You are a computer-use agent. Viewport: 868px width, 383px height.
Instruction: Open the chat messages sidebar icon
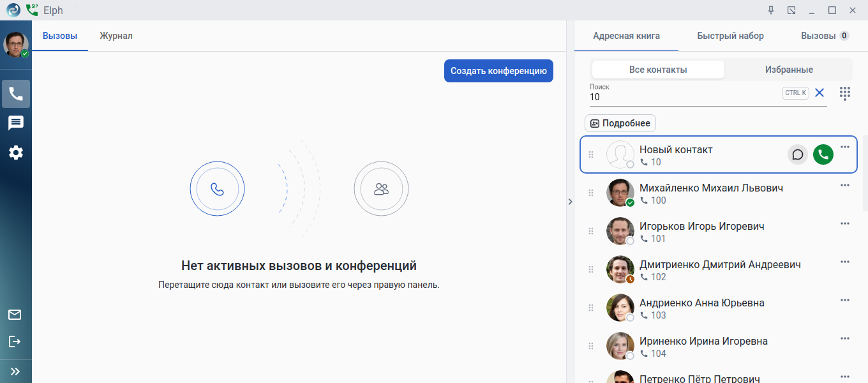tap(16, 123)
